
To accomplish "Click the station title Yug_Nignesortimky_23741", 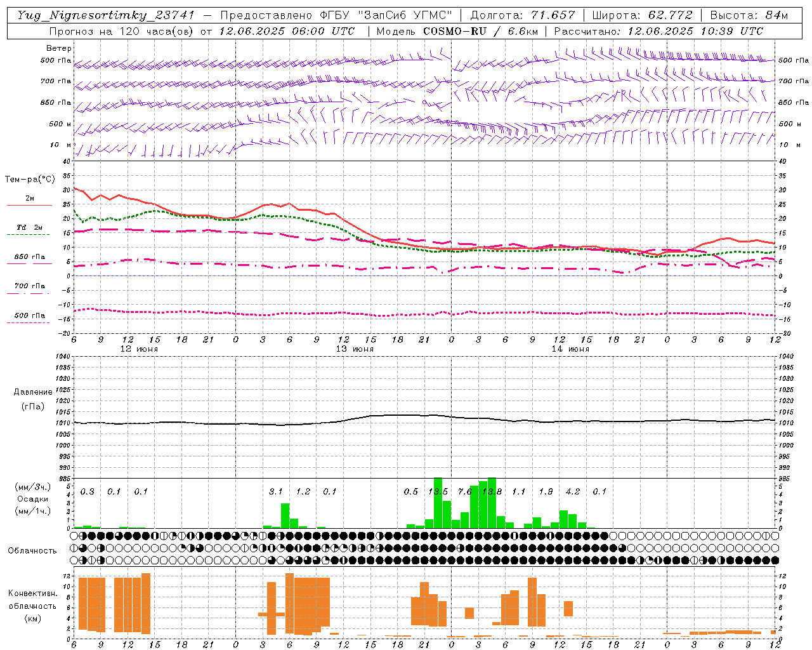I will pos(106,15).
